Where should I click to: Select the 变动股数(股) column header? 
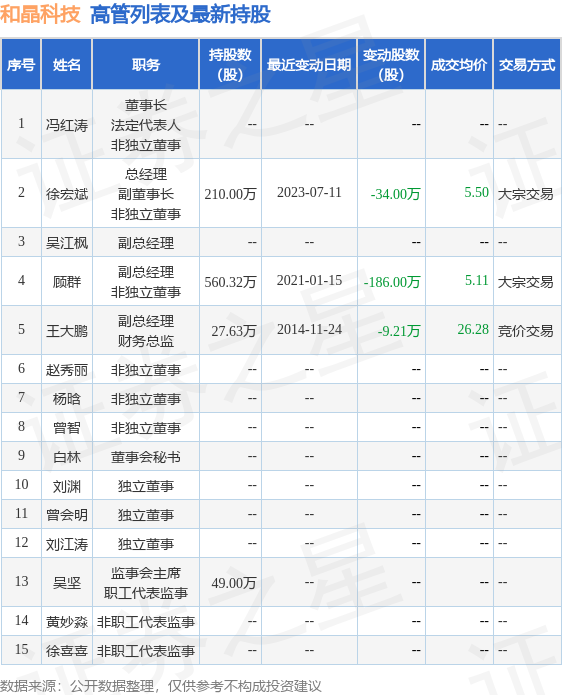pyautogui.click(x=391, y=65)
